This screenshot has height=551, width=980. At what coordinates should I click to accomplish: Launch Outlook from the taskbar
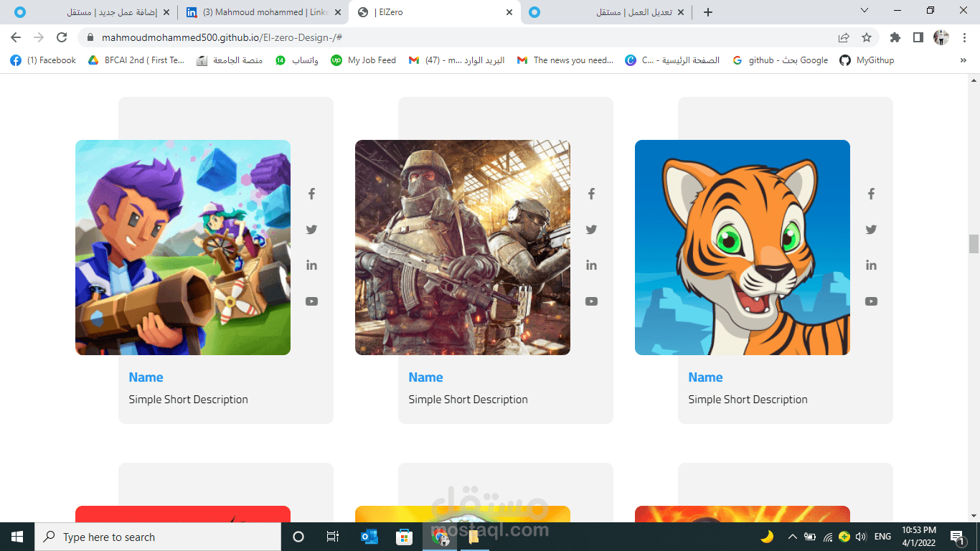point(369,537)
